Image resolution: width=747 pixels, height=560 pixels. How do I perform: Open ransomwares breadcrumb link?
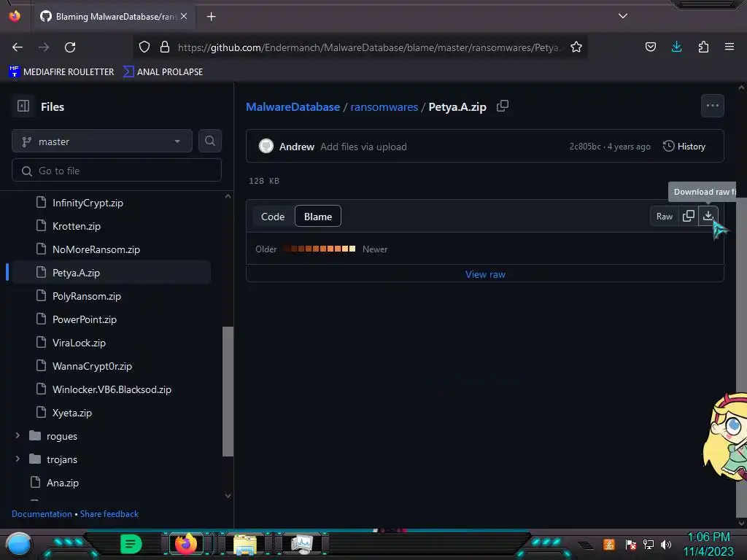click(384, 106)
